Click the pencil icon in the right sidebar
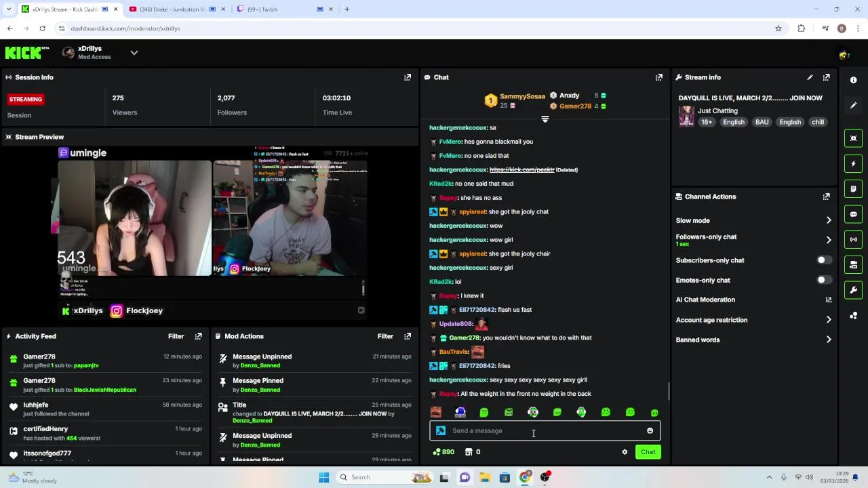Screen dimensions: 868x488 [853, 105]
